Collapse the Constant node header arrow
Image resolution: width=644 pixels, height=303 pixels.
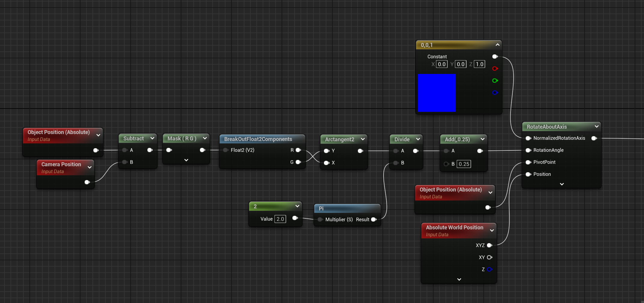[497, 44]
